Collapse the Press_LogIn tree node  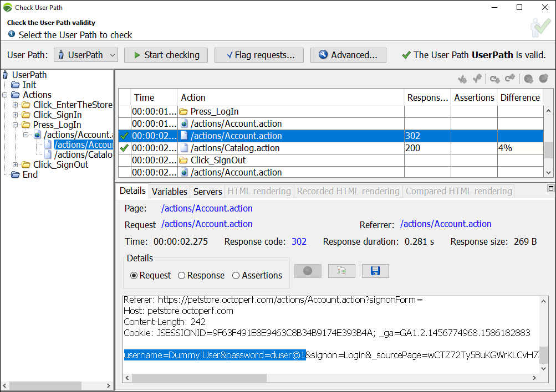point(16,125)
